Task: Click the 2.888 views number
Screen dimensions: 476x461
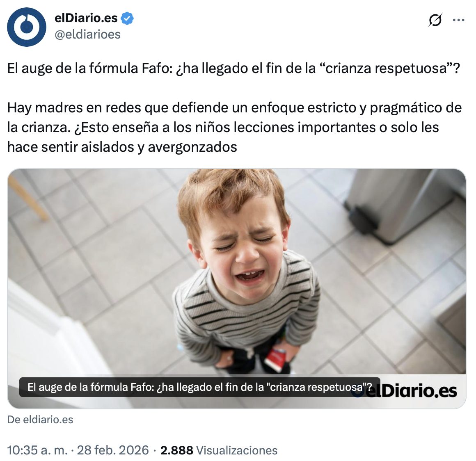Action: coord(177,450)
